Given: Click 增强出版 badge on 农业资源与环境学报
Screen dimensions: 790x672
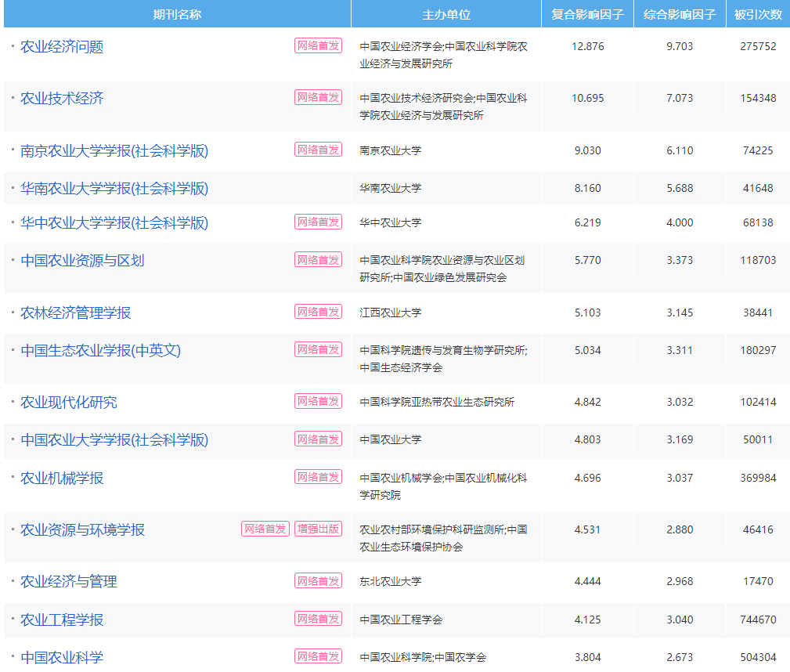Looking at the screenshot, I should [318, 529].
